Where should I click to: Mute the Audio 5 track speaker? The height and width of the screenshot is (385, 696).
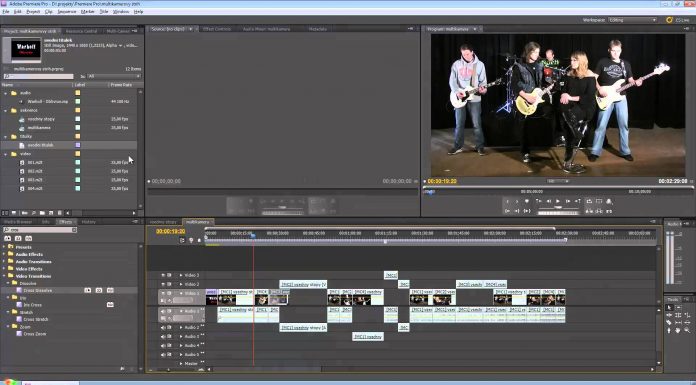pos(163,354)
